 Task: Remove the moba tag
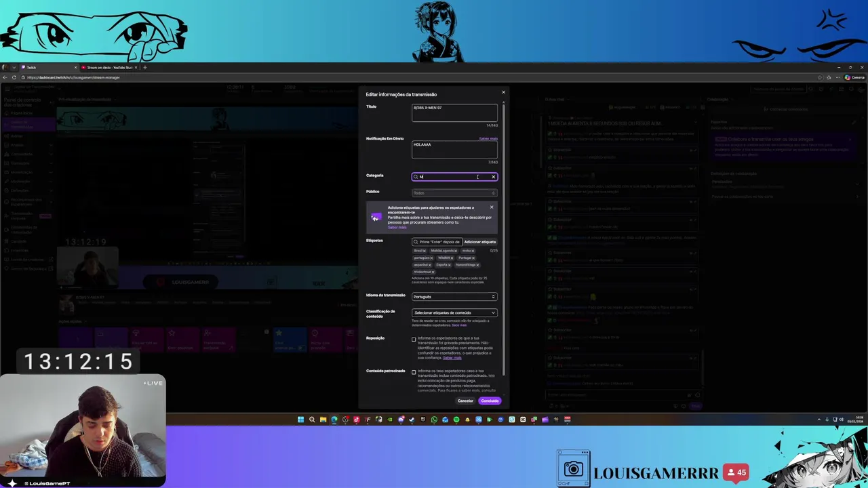coord(473,251)
